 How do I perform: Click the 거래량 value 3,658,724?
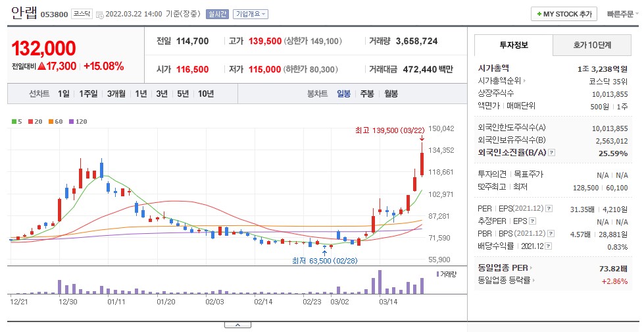(416, 41)
